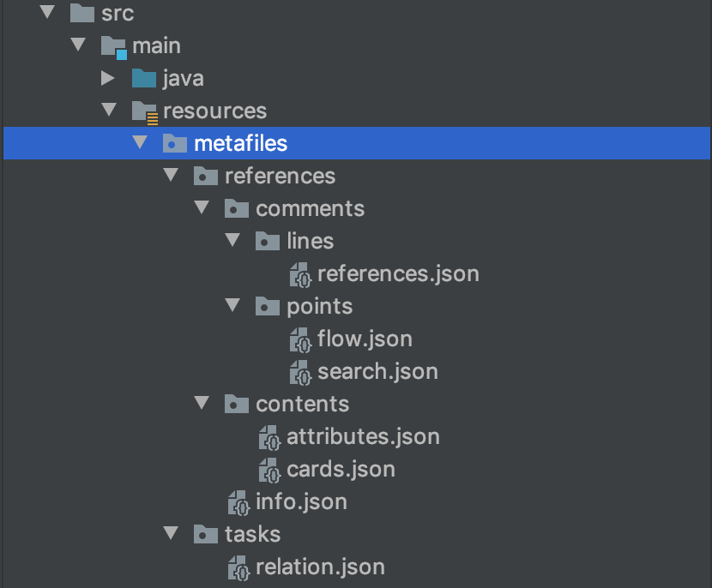Select the contents folder label
Viewport: 712px width, 588px height.
pyautogui.click(x=302, y=405)
